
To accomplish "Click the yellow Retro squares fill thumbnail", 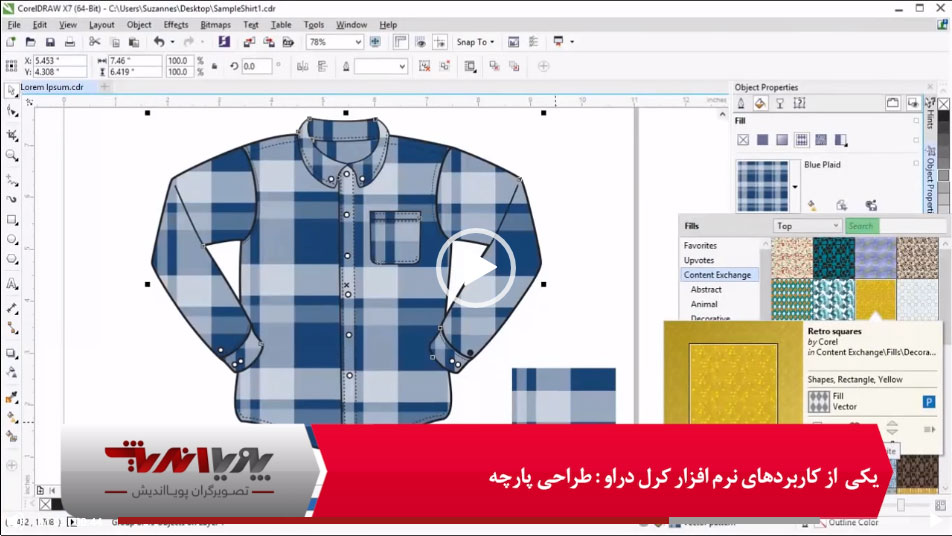I will 876,299.
